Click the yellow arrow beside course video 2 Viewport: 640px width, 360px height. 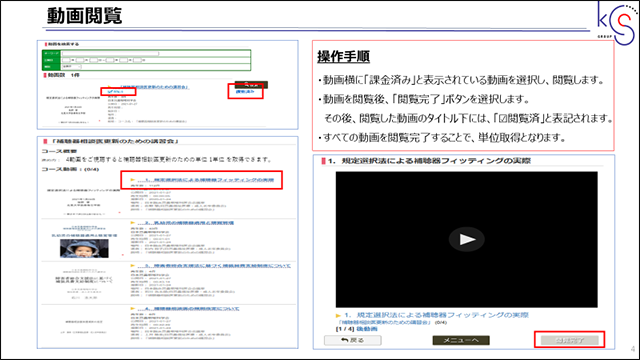(x=132, y=223)
